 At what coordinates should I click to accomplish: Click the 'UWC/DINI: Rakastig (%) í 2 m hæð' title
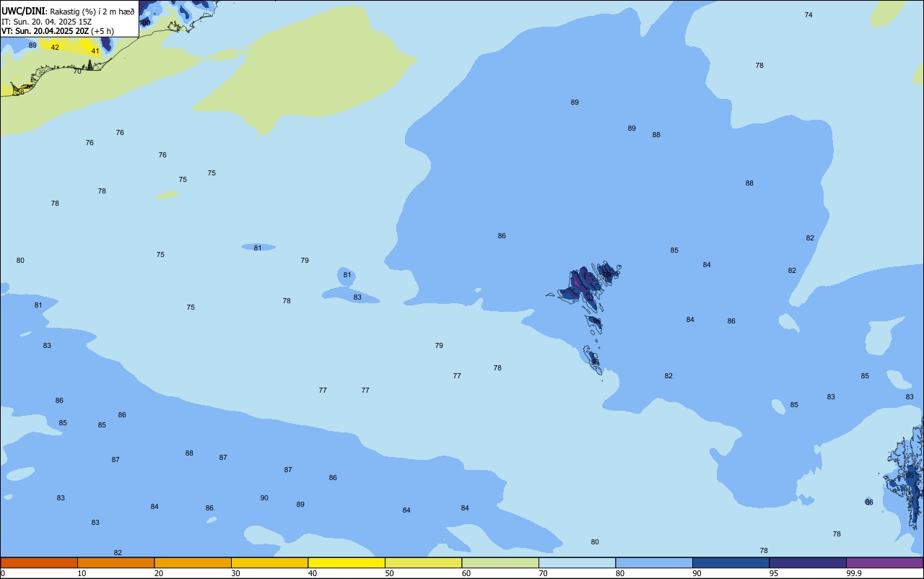click(x=68, y=11)
